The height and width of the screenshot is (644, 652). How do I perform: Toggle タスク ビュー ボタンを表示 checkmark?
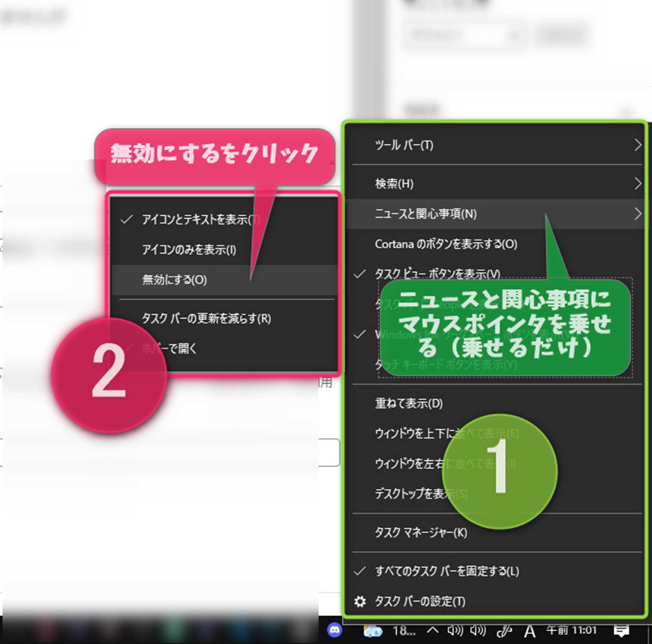[360, 274]
